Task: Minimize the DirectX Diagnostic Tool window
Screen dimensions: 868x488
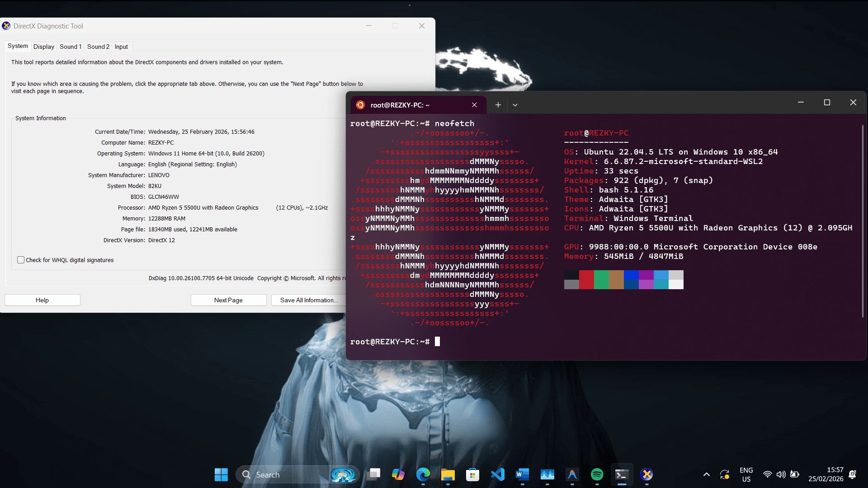Action: pos(369,26)
